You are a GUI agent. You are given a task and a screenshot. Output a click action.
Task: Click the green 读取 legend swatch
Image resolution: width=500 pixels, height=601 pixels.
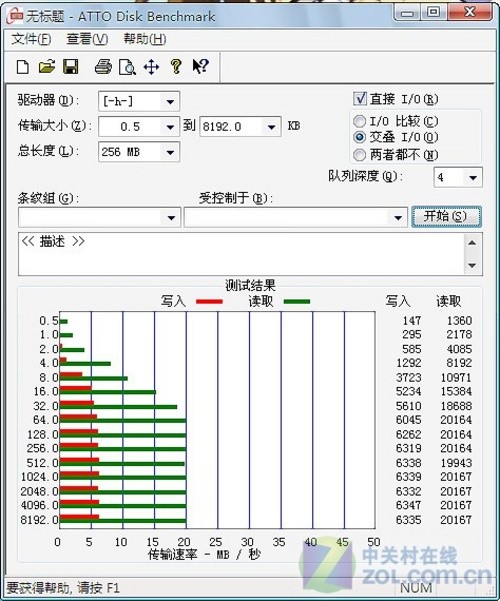pos(297,302)
